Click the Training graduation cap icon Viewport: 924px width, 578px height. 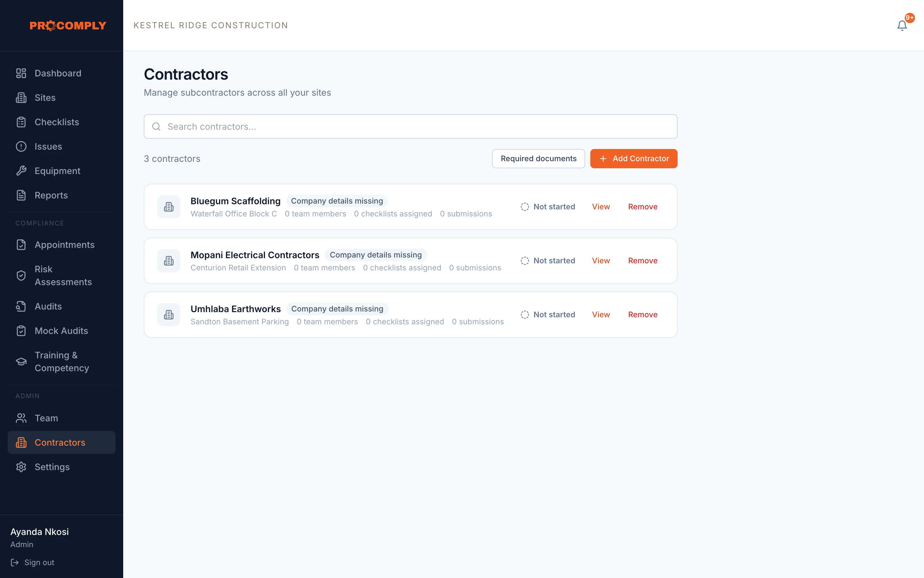click(x=21, y=362)
